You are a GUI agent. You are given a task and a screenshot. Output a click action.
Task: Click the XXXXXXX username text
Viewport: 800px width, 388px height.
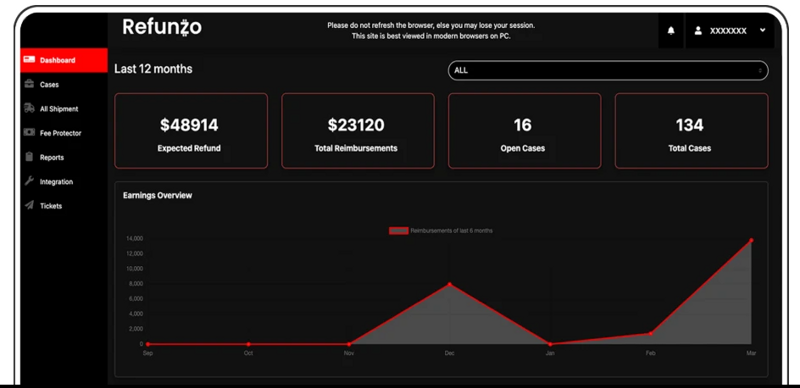pos(728,31)
